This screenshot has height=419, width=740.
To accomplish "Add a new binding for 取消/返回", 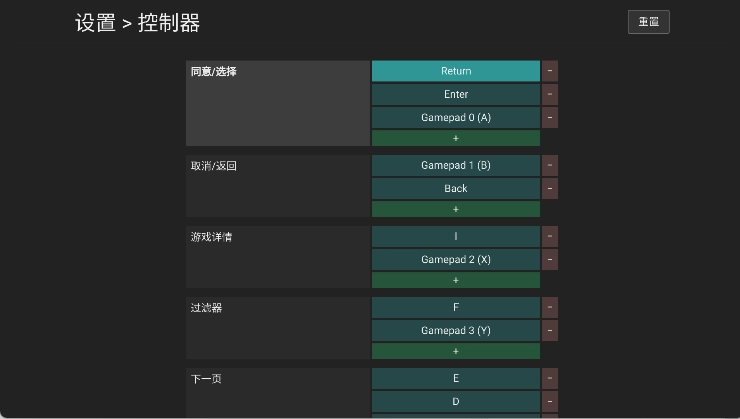I will [455, 209].
